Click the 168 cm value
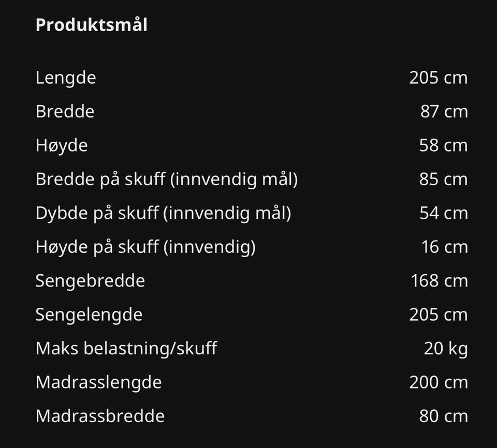497x448 pixels. coord(439,280)
